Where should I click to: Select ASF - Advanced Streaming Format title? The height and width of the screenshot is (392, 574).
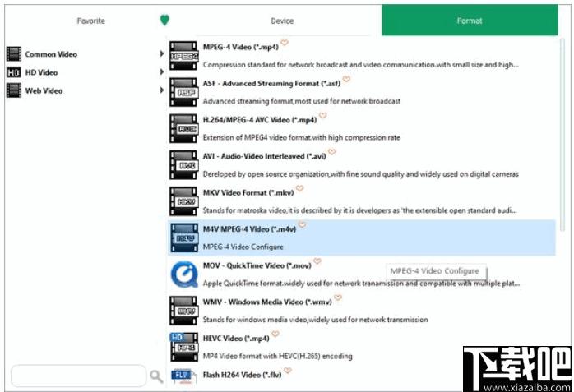coord(271,83)
